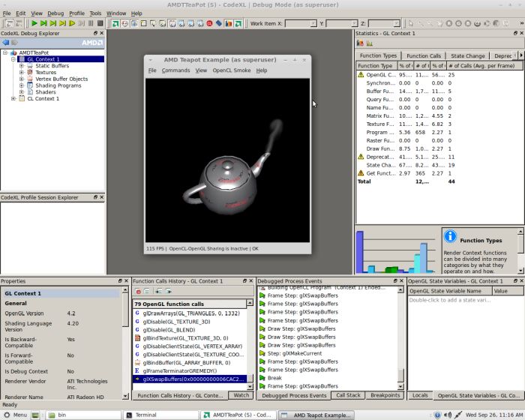This screenshot has width=525, height=420.
Task: Switch to the Breakpoints tab
Action: tap(385, 395)
